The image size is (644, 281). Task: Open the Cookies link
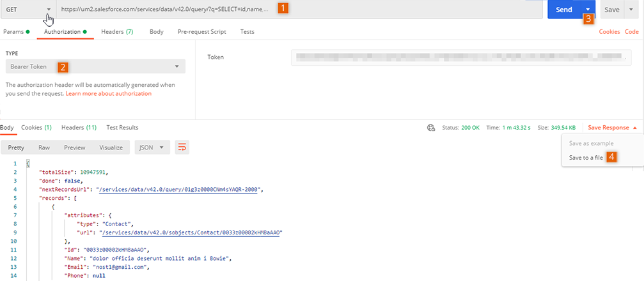click(x=609, y=31)
